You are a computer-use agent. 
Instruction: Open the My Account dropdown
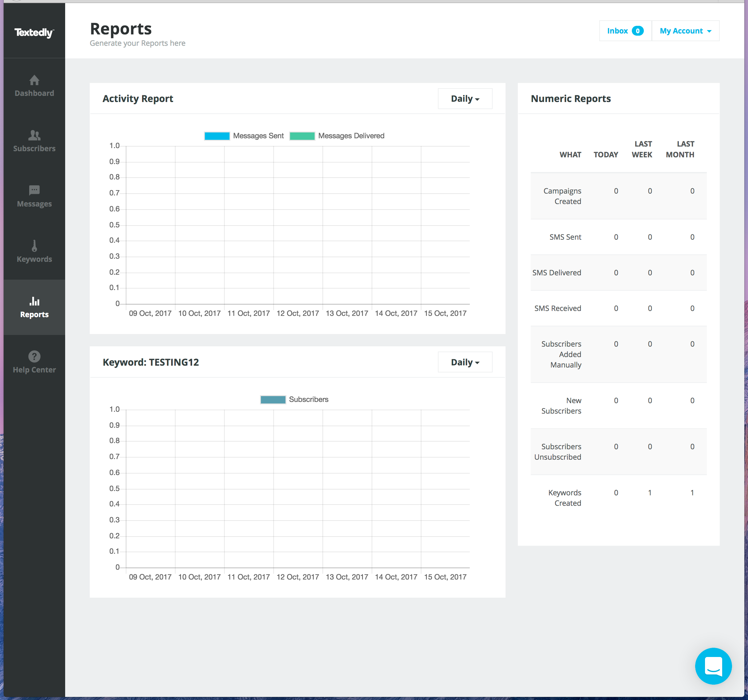pos(685,31)
